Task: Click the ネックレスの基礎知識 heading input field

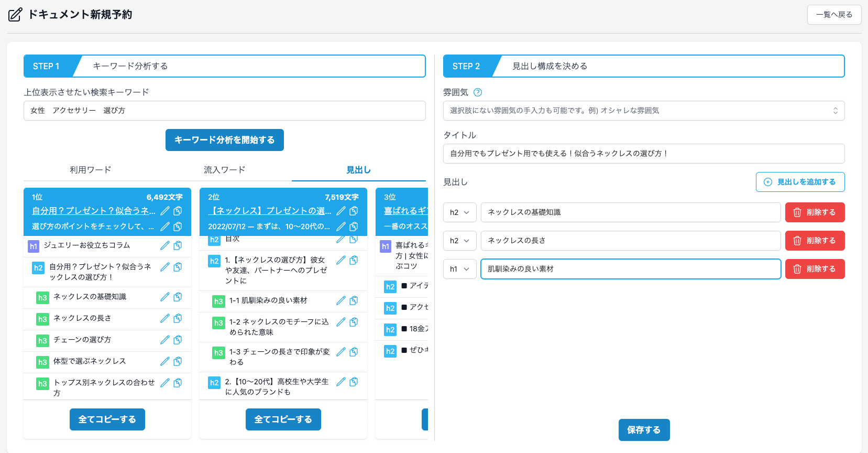Action: tap(631, 212)
